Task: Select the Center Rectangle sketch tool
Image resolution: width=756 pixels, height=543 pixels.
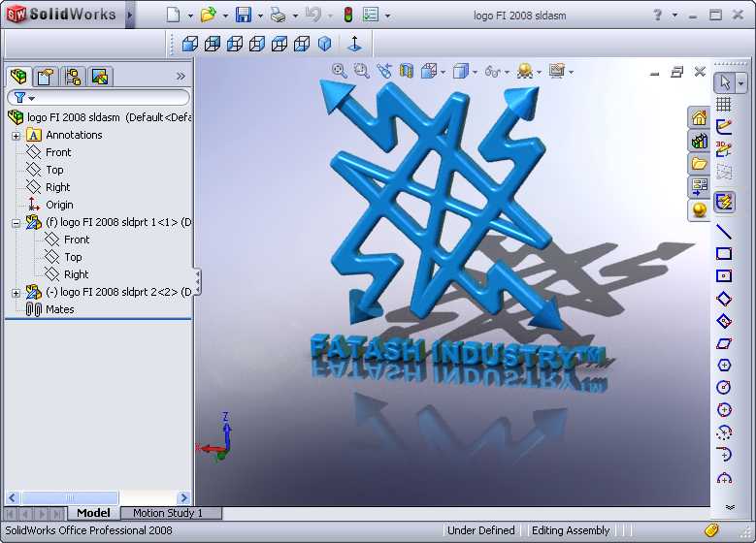Action: (724, 275)
